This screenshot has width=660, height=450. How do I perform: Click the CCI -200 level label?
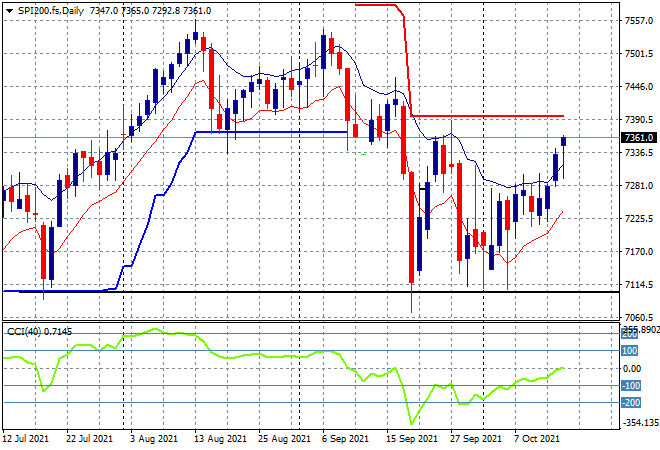tap(631, 403)
